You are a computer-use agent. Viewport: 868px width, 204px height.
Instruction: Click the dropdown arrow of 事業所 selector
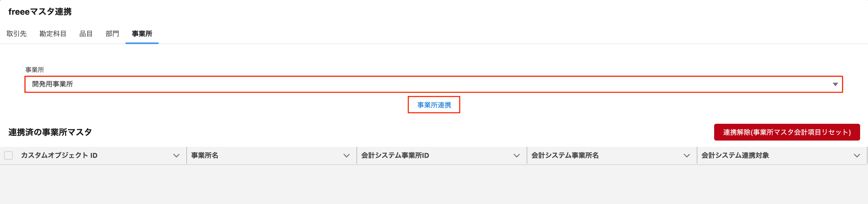point(835,84)
